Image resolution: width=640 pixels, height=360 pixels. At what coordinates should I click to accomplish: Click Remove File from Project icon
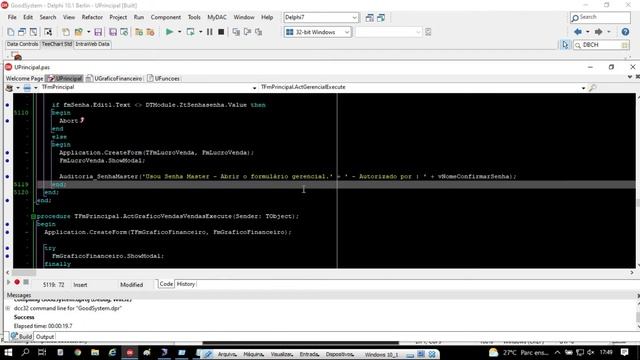[x=150, y=32]
